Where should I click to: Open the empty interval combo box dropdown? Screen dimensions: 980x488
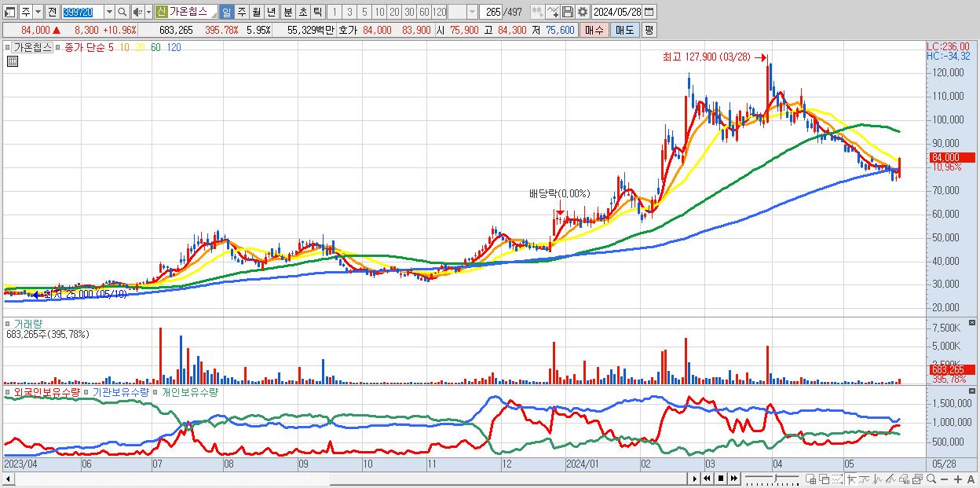click(x=471, y=12)
